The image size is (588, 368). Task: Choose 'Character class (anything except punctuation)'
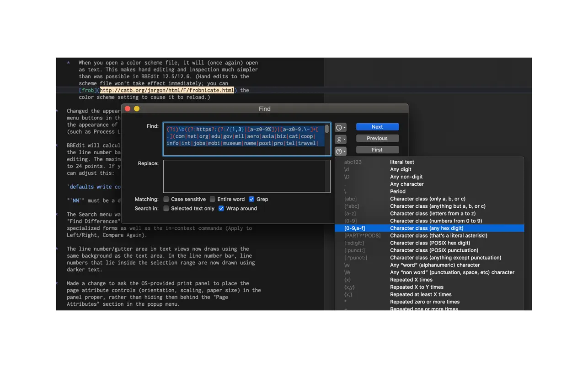[429, 258]
